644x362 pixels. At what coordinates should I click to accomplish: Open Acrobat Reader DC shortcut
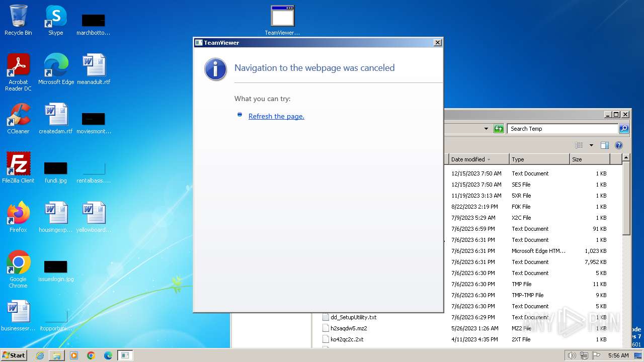click(19, 72)
